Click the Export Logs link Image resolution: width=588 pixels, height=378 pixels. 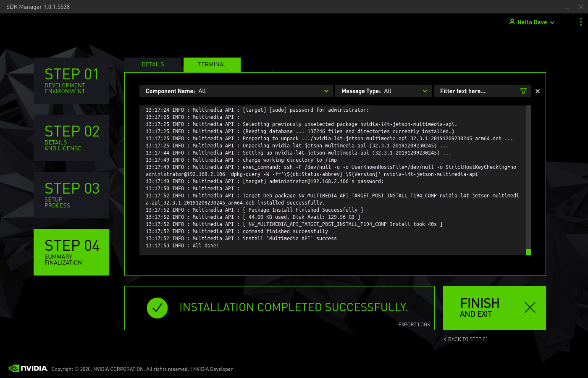[414, 325]
